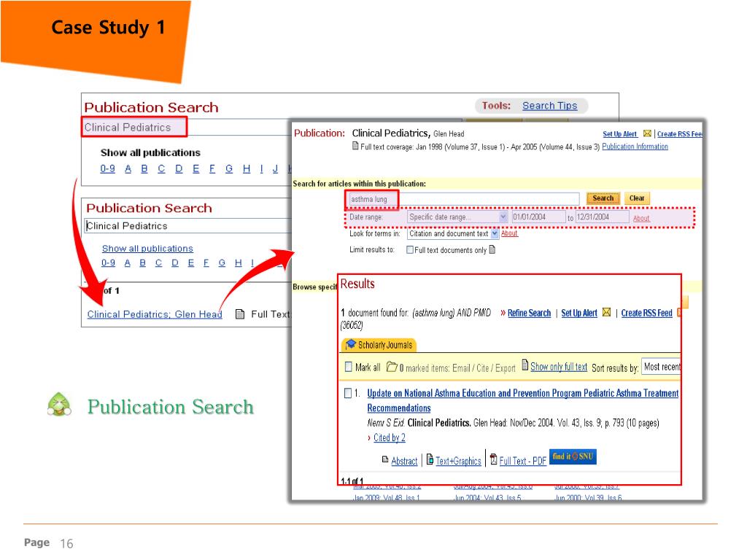
Task: Check the Mark all checkbox
Action: click(x=348, y=367)
